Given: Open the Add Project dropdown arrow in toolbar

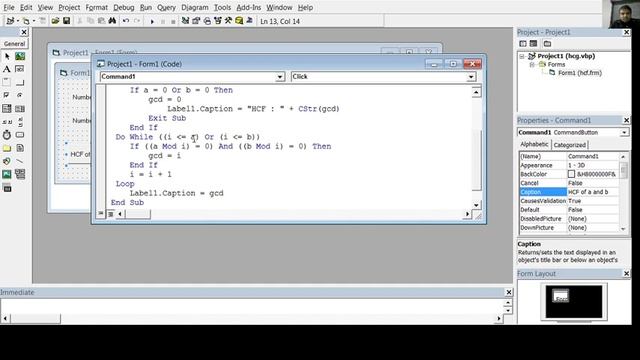Looking at the screenshot, I should (x=18, y=21).
